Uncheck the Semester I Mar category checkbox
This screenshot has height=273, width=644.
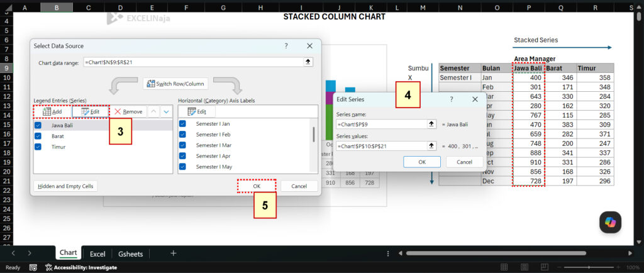pos(183,145)
